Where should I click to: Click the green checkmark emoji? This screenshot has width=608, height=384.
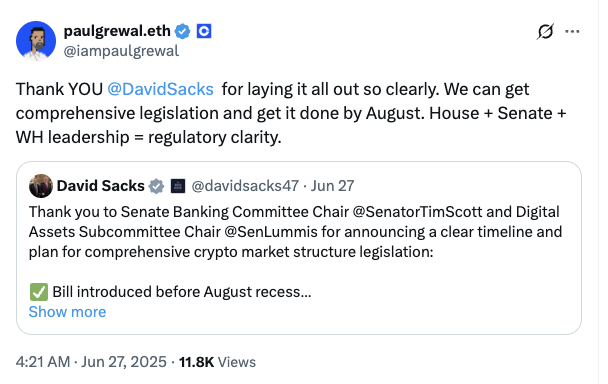(39, 292)
